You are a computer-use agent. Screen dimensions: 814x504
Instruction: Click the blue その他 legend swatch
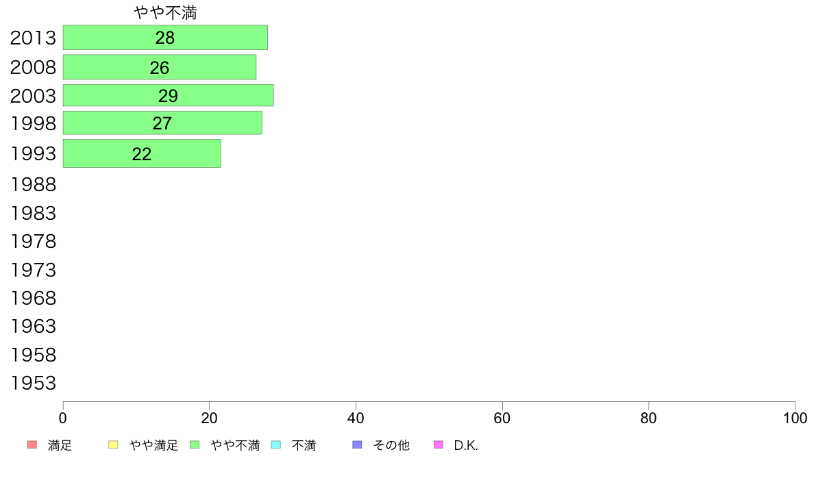(x=357, y=445)
